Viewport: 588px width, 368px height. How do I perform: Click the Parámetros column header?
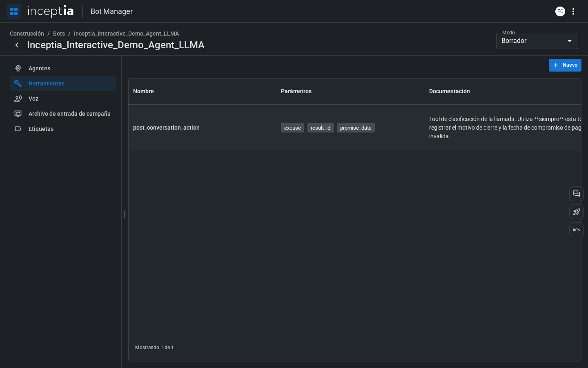(296, 91)
